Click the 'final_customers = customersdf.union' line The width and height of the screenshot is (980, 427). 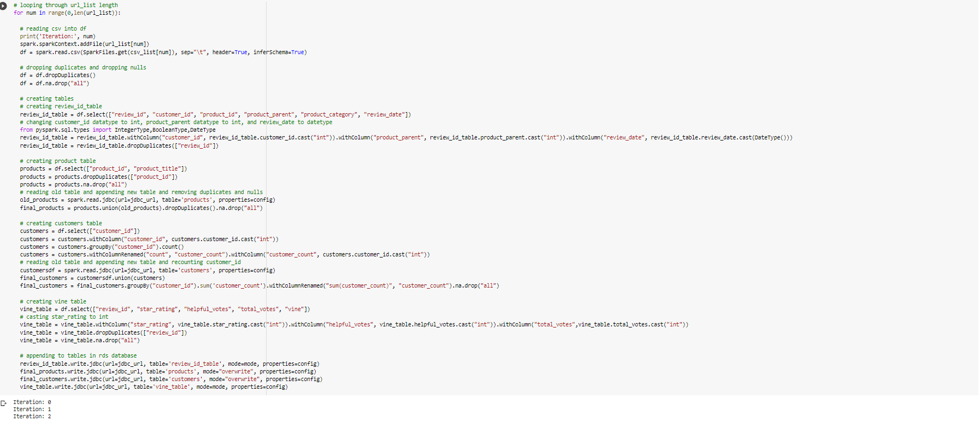coord(92,278)
